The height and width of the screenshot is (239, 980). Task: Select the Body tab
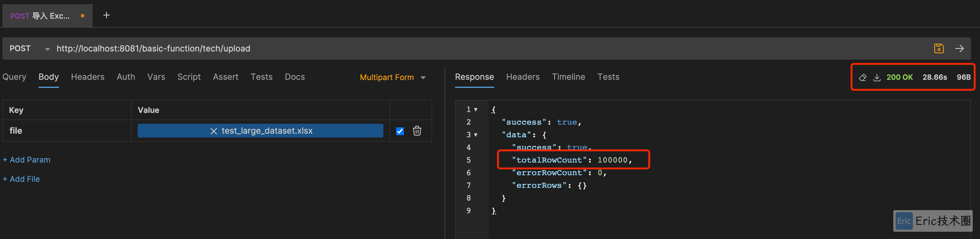pyautogui.click(x=49, y=77)
